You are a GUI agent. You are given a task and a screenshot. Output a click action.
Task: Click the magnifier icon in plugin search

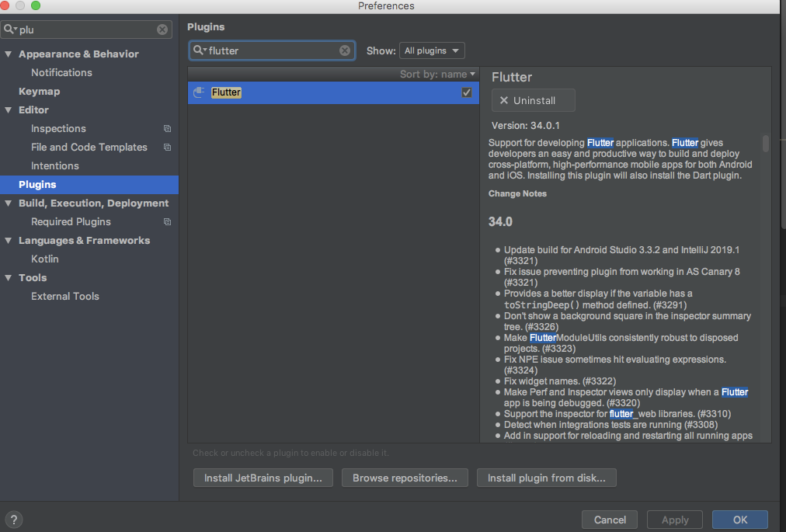tap(199, 50)
